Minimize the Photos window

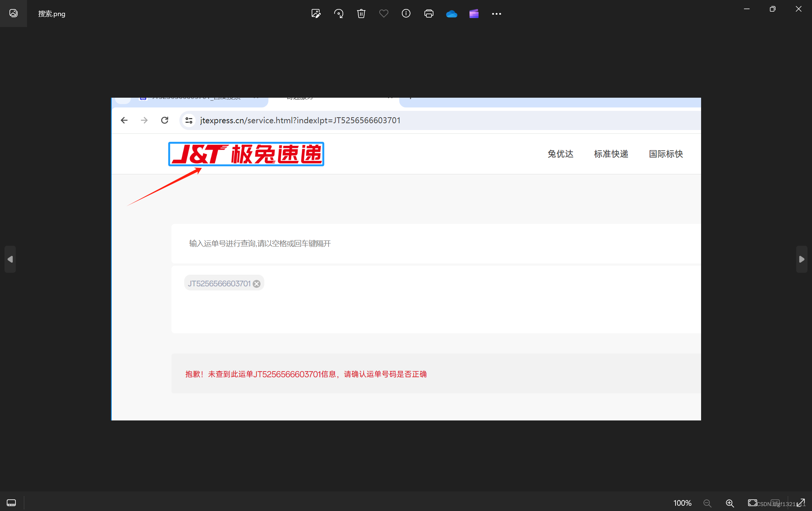747,9
